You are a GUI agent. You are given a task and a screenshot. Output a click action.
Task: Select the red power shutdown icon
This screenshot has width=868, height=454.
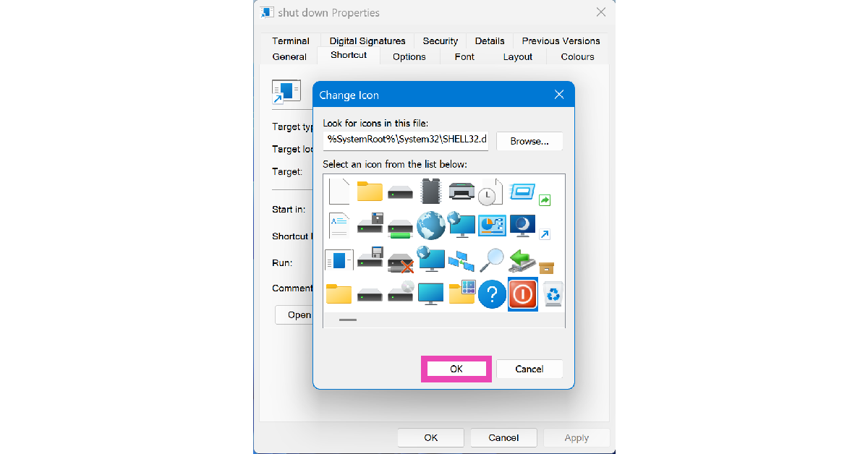(x=522, y=294)
